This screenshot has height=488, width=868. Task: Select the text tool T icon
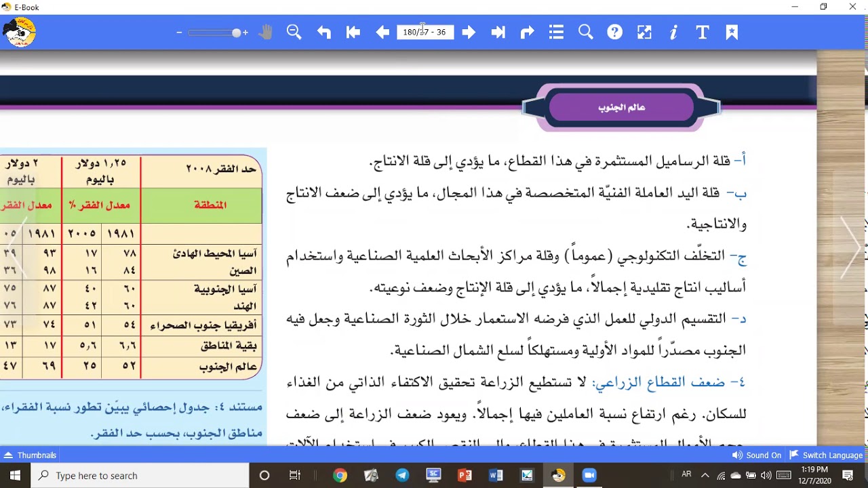click(x=703, y=32)
